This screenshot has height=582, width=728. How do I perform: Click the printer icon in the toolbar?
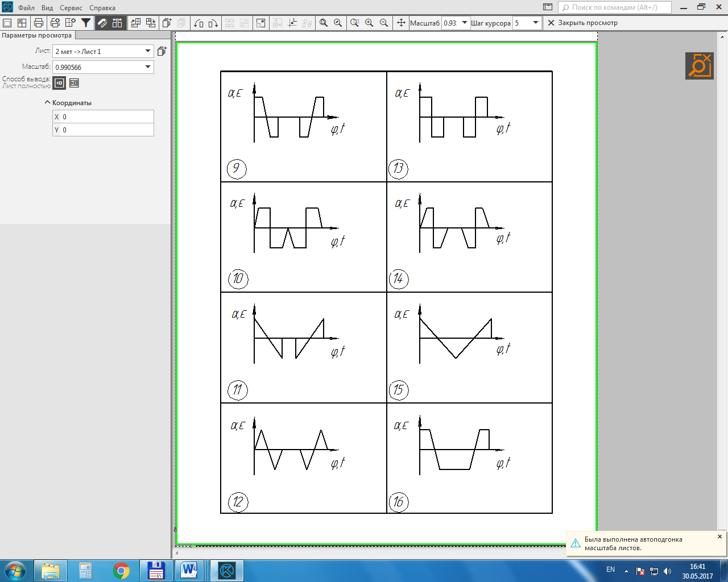click(39, 23)
